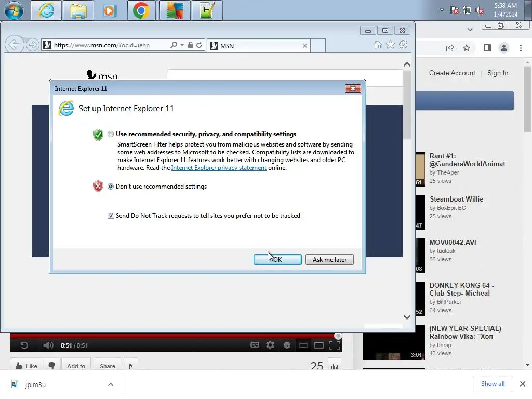Open Windows Explorer folder taskbar icon

(x=78, y=10)
